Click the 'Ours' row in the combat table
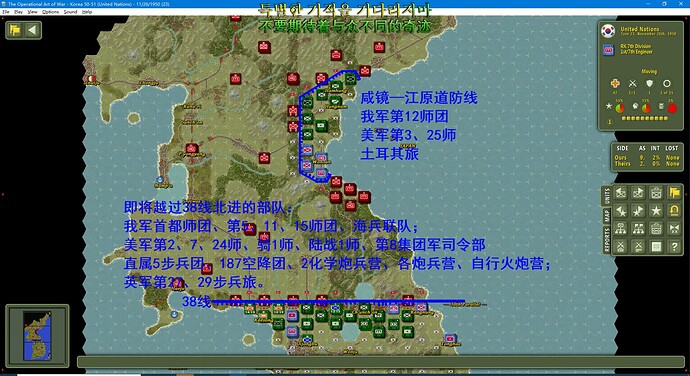Image resolution: width=690 pixels, height=376 pixels. tap(647, 158)
